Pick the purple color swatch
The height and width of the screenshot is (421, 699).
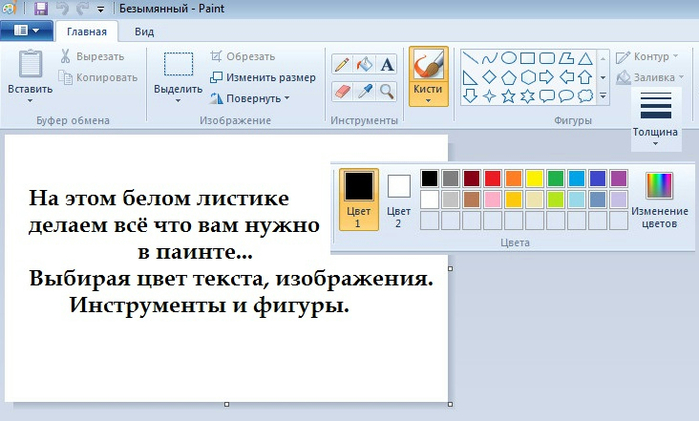pyautogui.click(x=618, y=178)
